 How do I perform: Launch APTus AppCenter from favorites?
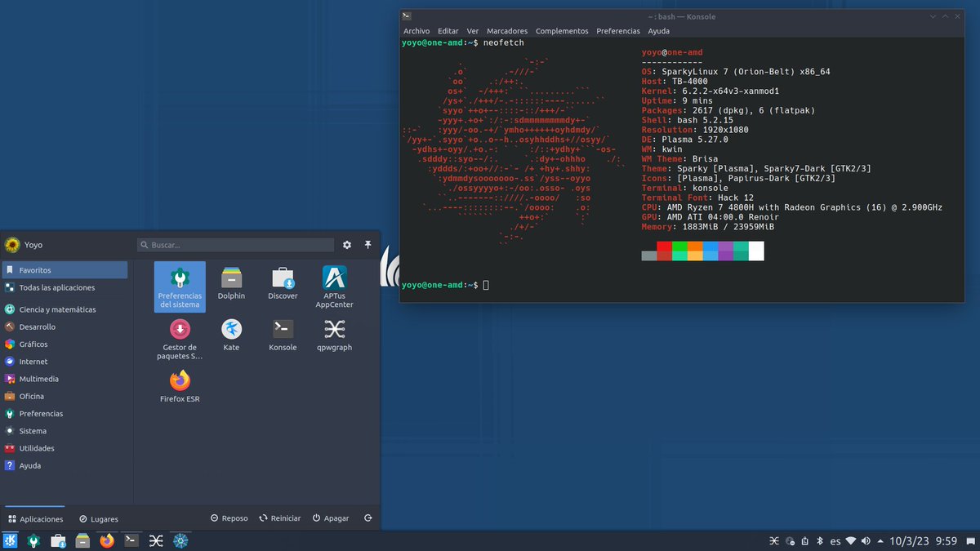click(334, 287)
